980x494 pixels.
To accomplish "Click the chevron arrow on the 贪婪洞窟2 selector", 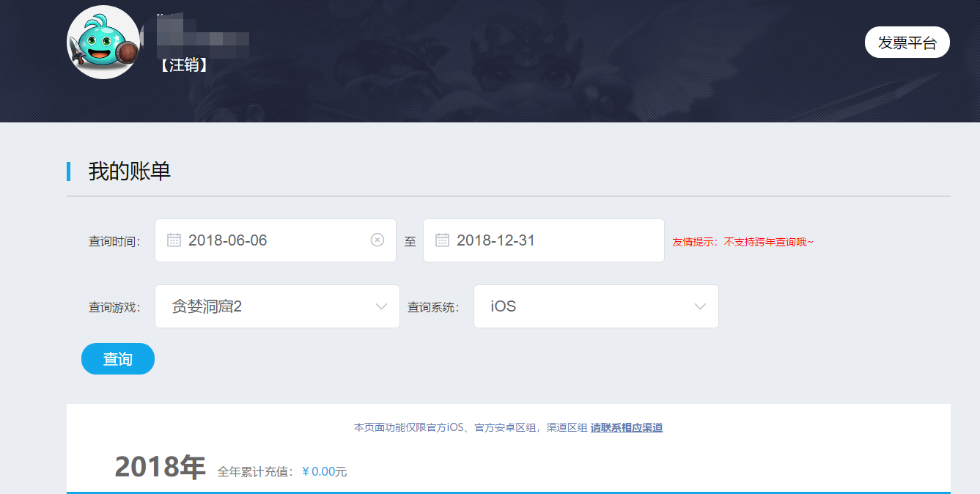I will [381, 306].
